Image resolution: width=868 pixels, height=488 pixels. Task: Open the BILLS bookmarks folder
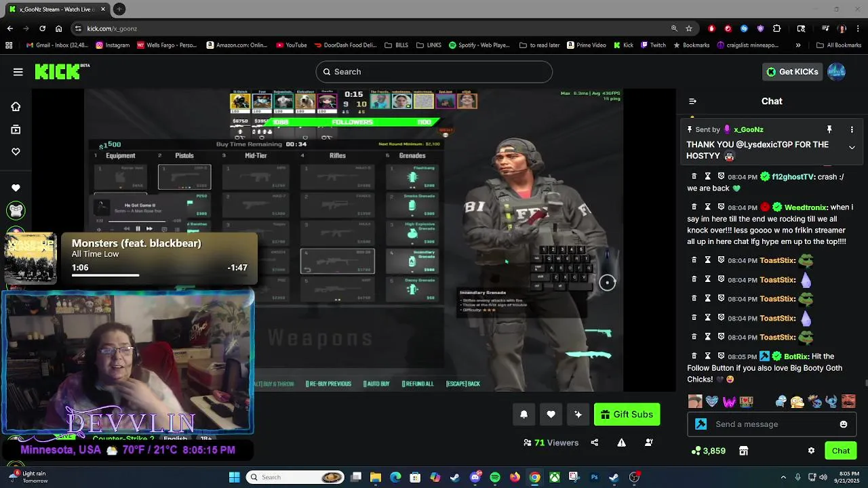click(x=396, y=45)
